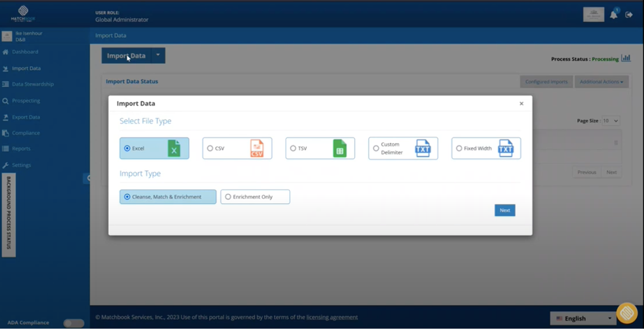
Task: Open Export Data in the sidebar
Action: [x=26, y=117]
